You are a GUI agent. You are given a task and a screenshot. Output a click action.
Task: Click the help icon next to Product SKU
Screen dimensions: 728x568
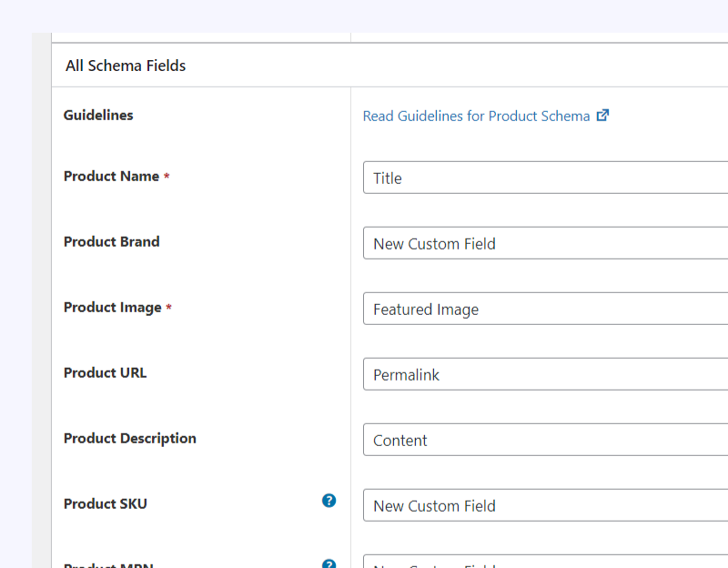coord(329,501)
